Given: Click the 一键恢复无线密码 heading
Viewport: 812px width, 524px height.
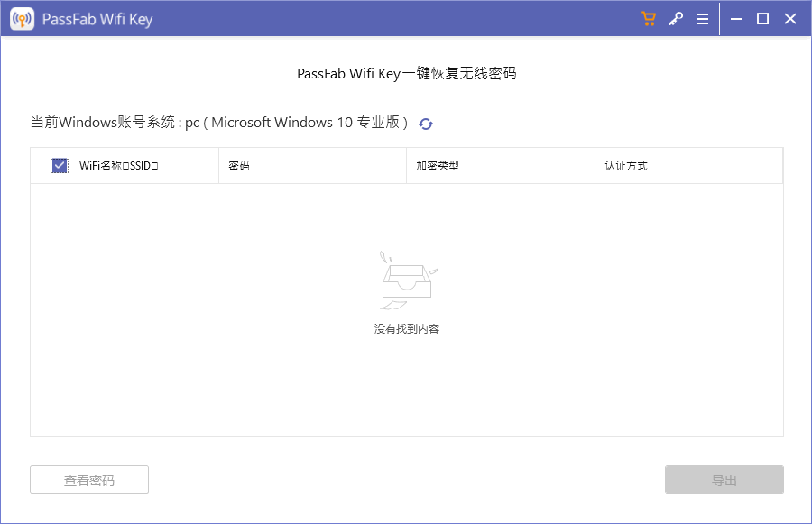Looking at the screenshot, I should (x=407, y=74).
